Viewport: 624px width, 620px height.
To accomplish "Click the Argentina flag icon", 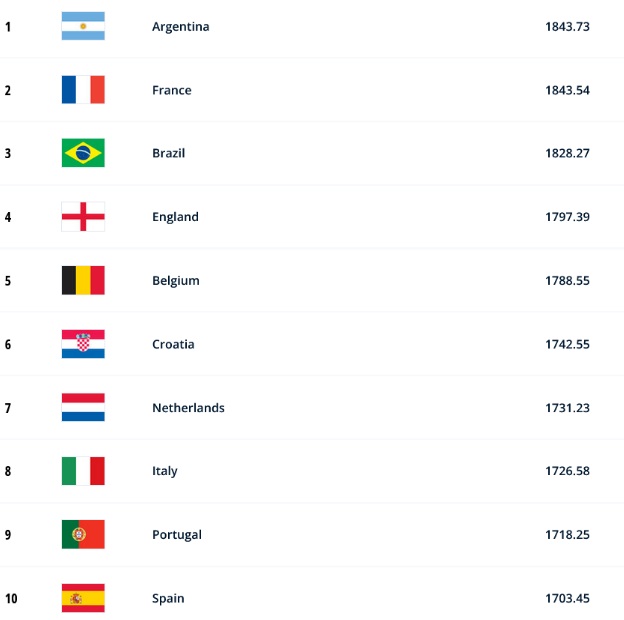I will pos(83,26).
